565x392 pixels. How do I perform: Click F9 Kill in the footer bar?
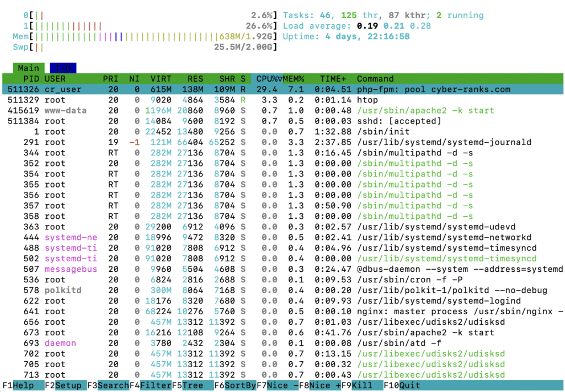click(x=363, y=386)
